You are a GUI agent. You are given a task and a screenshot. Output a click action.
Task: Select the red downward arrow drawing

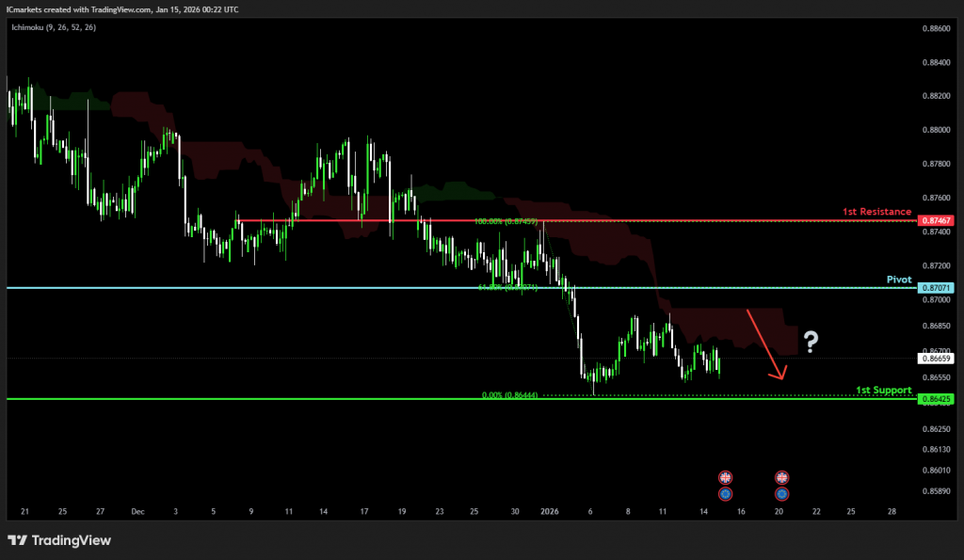tap(766, 344)
